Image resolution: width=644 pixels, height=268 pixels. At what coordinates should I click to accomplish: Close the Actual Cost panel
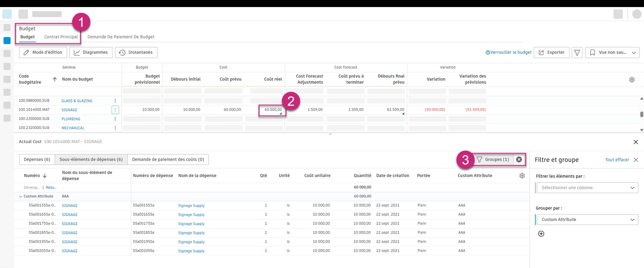(636, 142)
